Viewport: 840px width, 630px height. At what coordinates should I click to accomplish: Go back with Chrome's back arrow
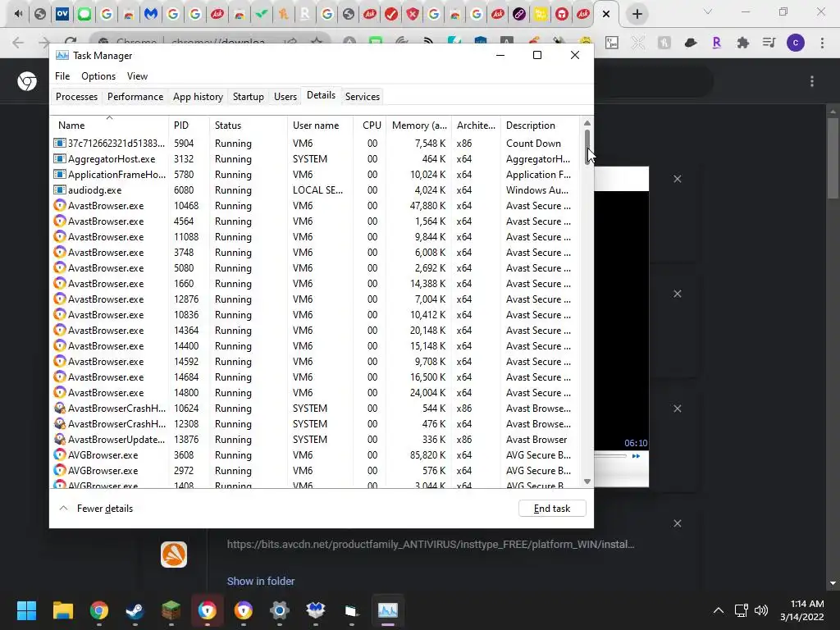18,43
